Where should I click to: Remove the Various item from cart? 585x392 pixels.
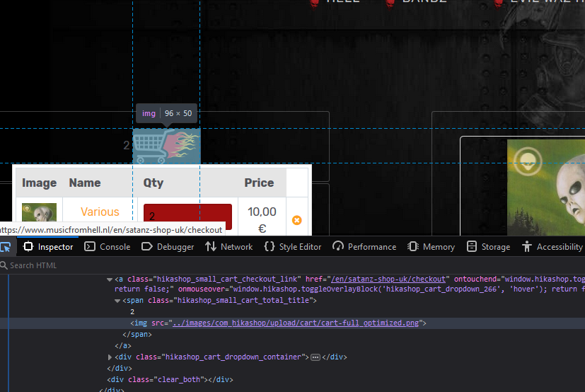[x=297, y=220]
